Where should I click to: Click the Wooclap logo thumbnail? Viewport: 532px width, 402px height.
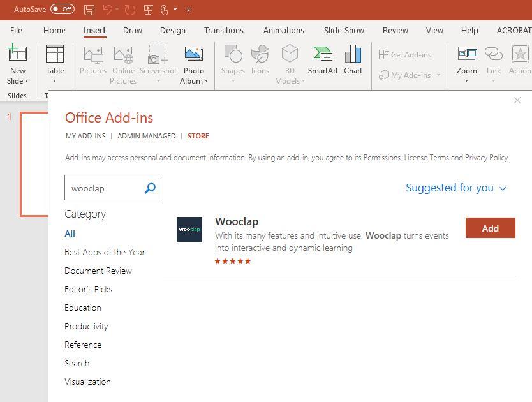click(x=189, y=230)
